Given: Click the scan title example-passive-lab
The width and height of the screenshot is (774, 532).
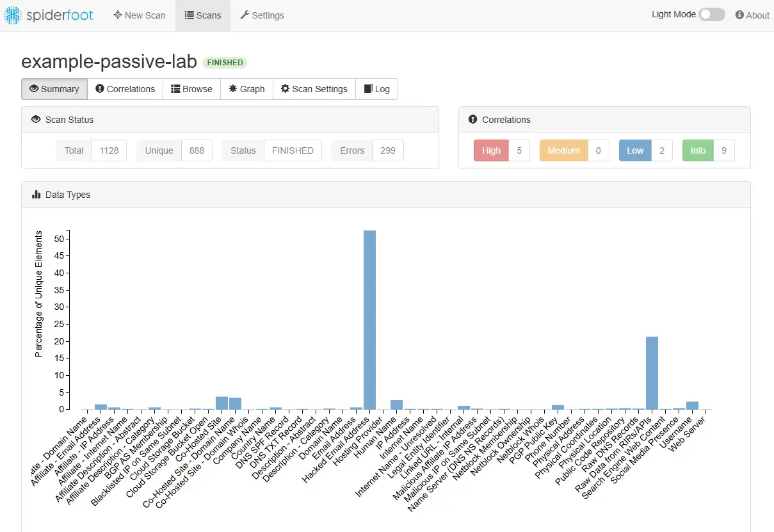Looking at the screenshot, I should pos(109,62).
